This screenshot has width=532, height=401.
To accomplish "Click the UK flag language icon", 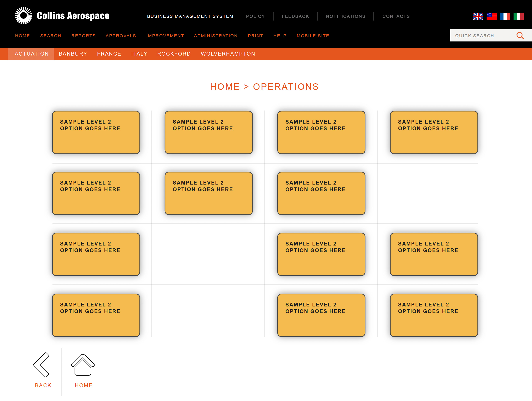I will click(x=478, y=16).
